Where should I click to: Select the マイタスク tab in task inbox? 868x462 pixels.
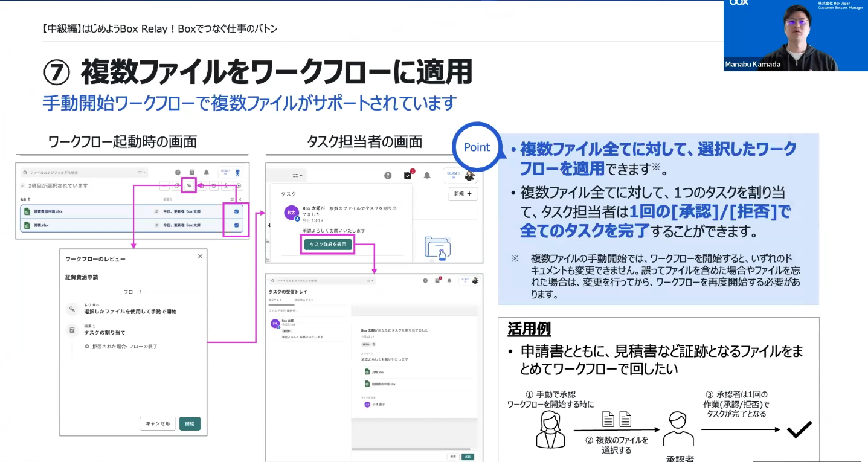pyautogui.click(x=275, y=300)
